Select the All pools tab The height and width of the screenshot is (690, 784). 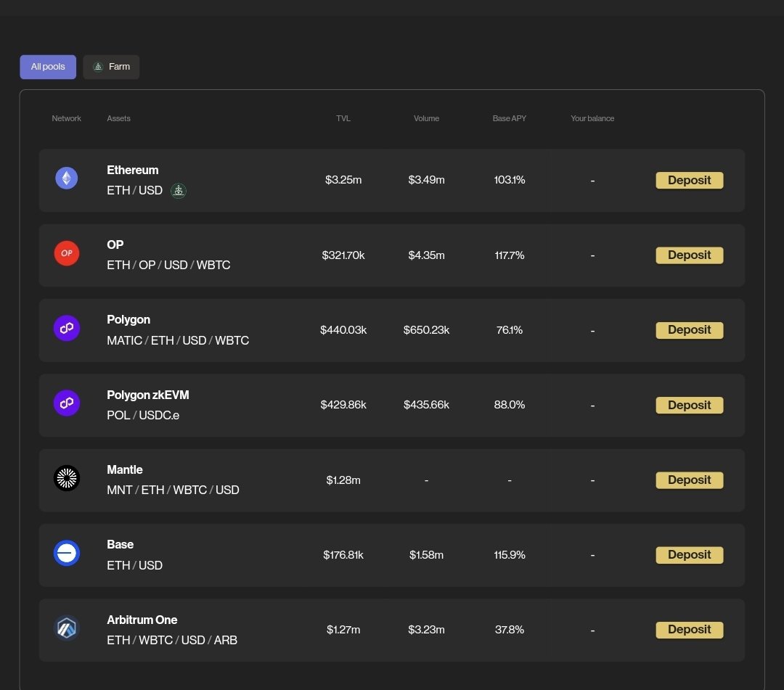point(48,67)
